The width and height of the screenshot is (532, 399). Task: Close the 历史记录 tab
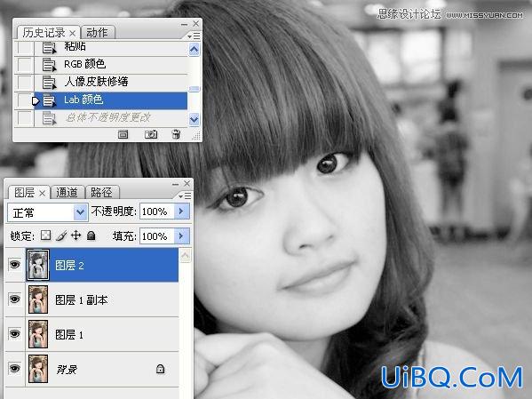coord(73,33)
